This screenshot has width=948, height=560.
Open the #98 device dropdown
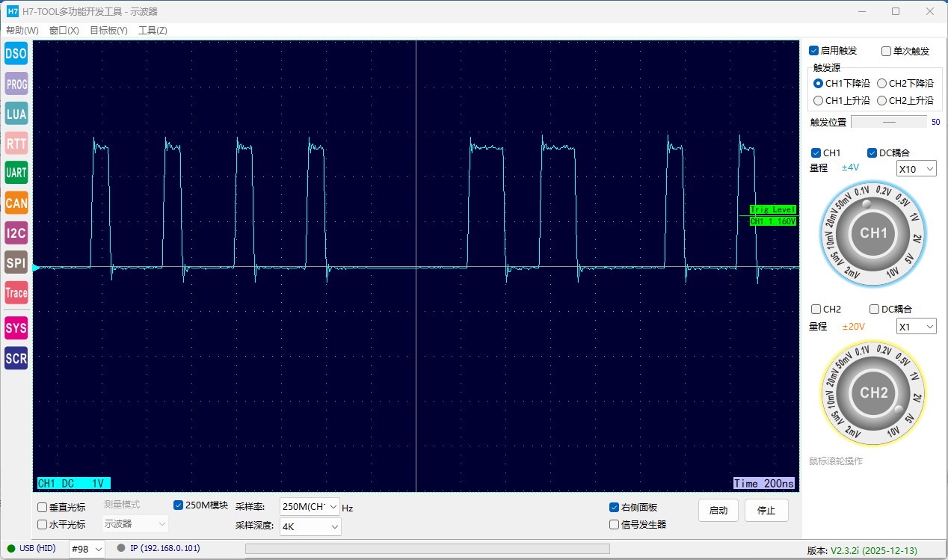[87, 549]
